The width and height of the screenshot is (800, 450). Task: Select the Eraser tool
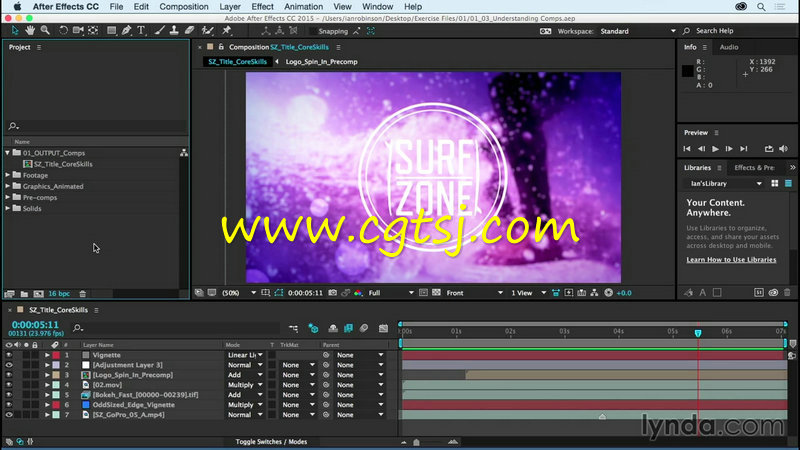(x=189, y=31)
